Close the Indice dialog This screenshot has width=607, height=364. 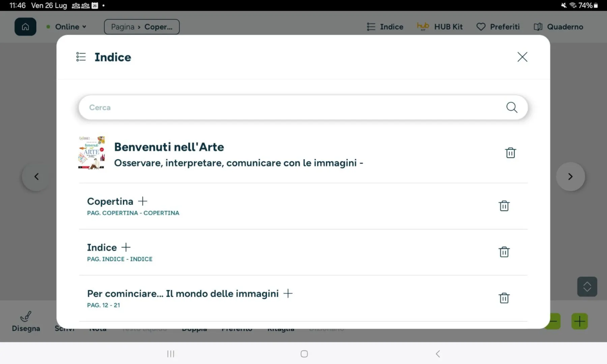coord(522,57)
